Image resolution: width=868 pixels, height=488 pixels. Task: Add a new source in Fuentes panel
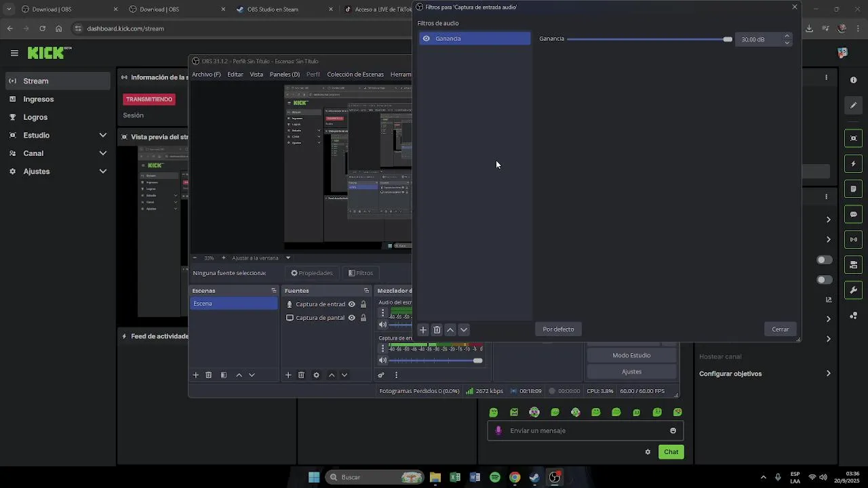coord(288,375)
